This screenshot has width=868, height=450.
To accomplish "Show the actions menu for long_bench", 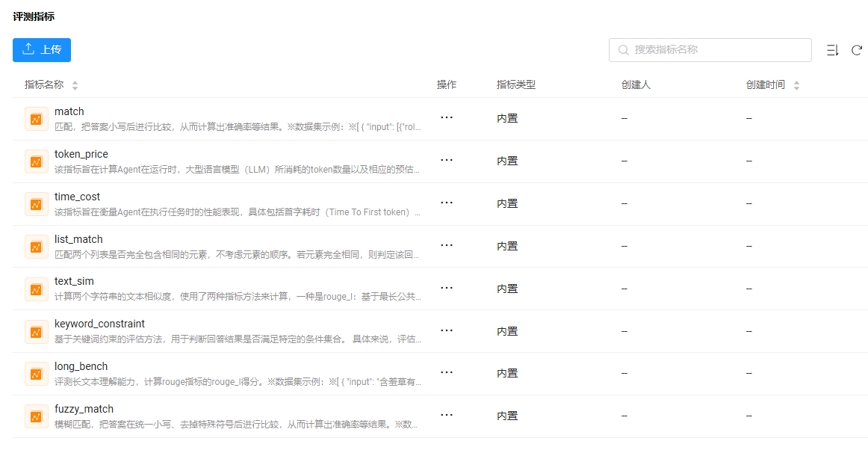I will tap(447, 373).
